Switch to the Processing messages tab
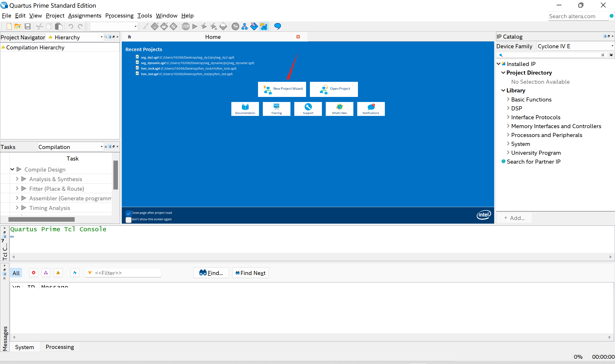 (60, 347)
